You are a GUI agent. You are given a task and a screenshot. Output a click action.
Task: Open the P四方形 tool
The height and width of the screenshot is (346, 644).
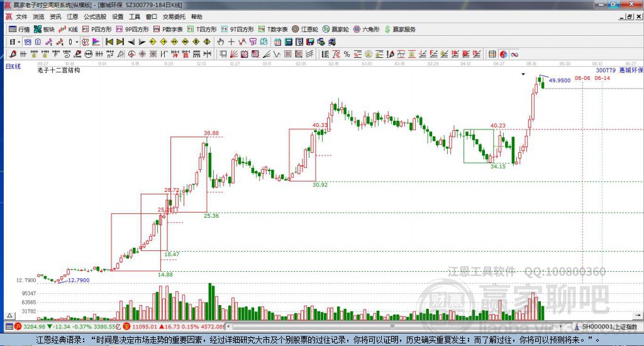coord(97,29)
